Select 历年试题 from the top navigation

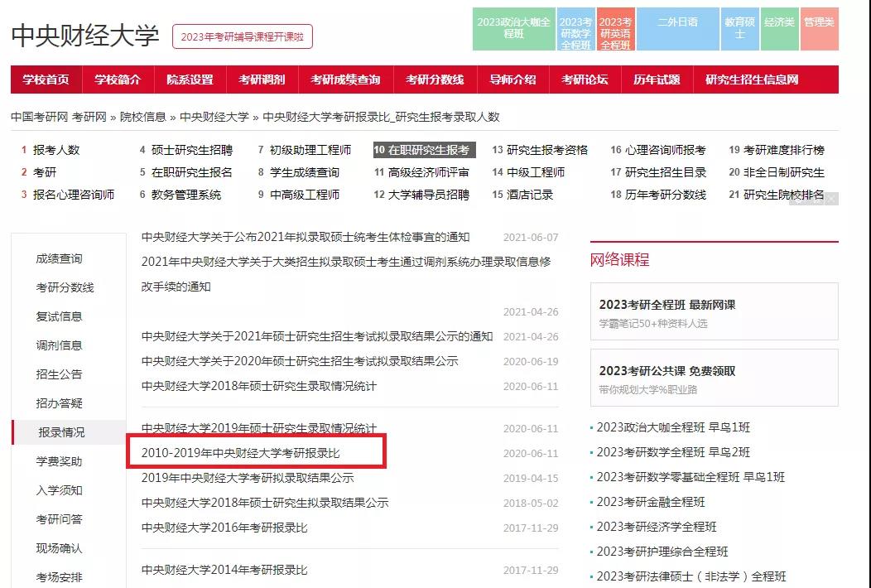tap(656, 80)
